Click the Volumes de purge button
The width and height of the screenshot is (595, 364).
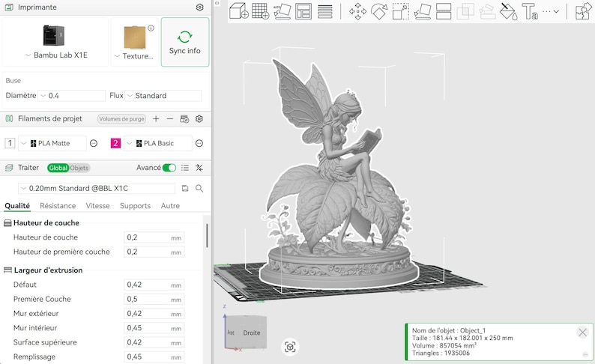[x=122, y=118]
